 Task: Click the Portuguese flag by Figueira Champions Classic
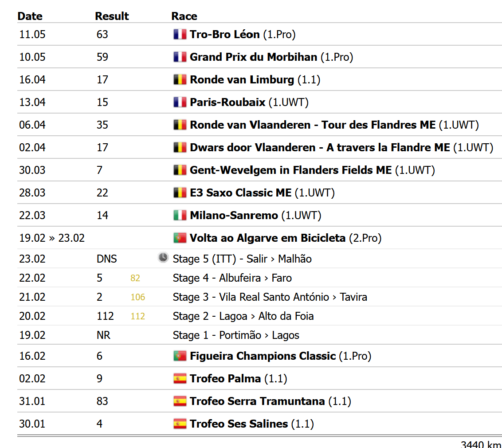[x=180, y=356]
